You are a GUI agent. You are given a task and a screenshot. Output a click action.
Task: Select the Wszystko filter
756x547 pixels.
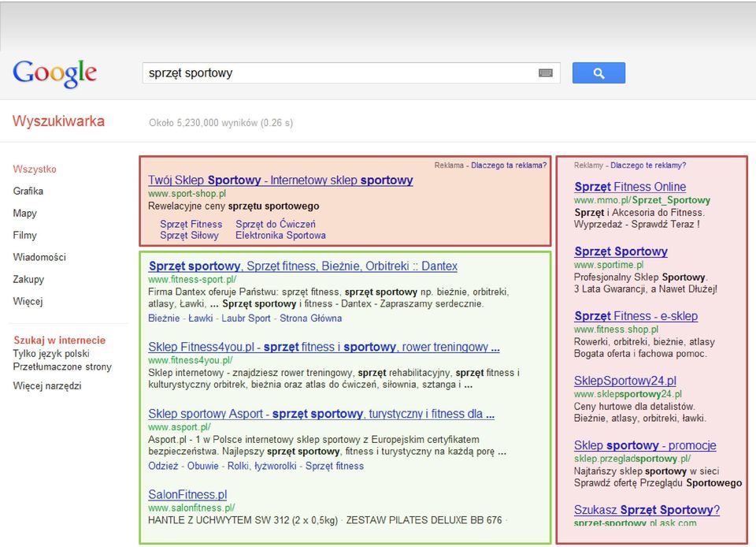[35, 169]
